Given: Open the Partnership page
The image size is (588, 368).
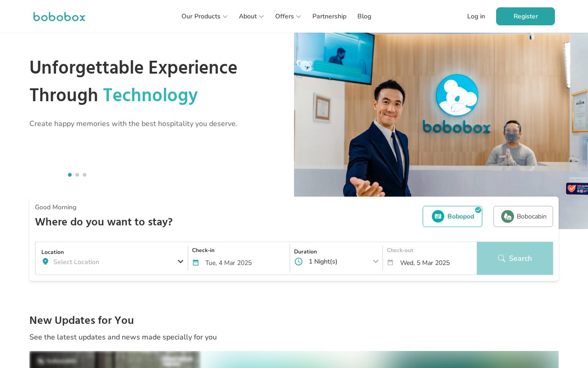Looking at the screenshot, I should pyautogui.click(x=329, y=17).
